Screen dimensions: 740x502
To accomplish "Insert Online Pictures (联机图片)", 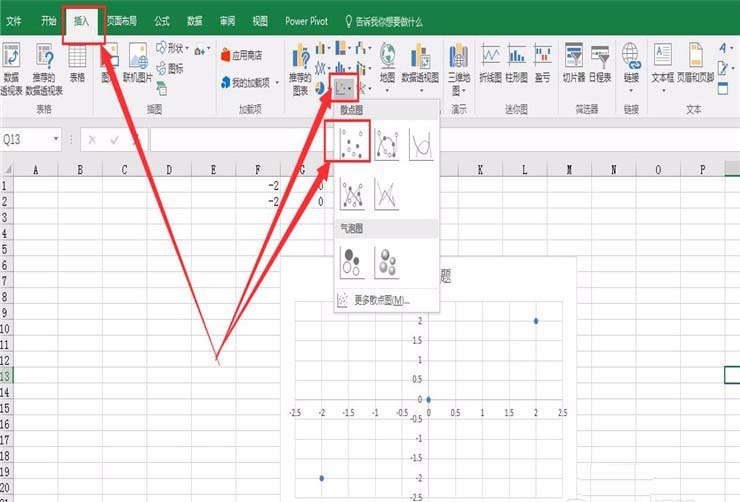I will click(x=138, y=63).
